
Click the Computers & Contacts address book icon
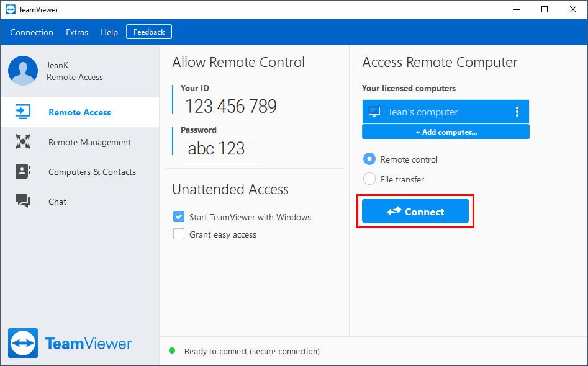point(23,171)
